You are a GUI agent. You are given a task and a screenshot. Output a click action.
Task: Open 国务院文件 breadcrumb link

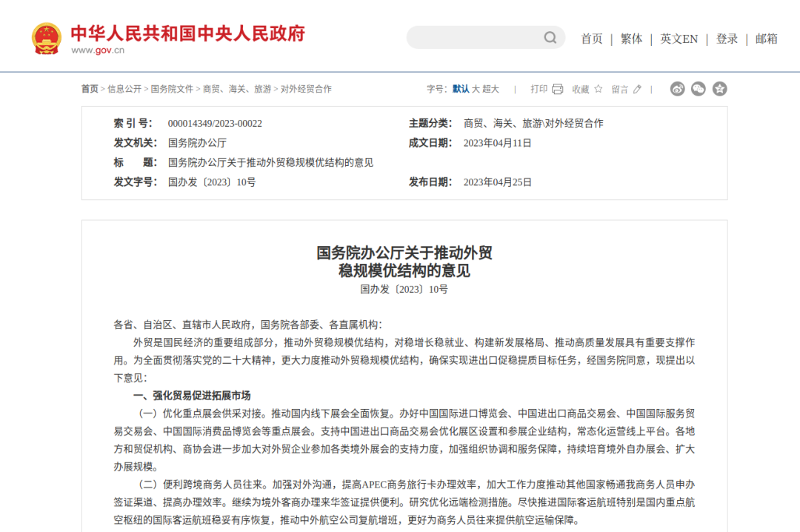[172, 89]
